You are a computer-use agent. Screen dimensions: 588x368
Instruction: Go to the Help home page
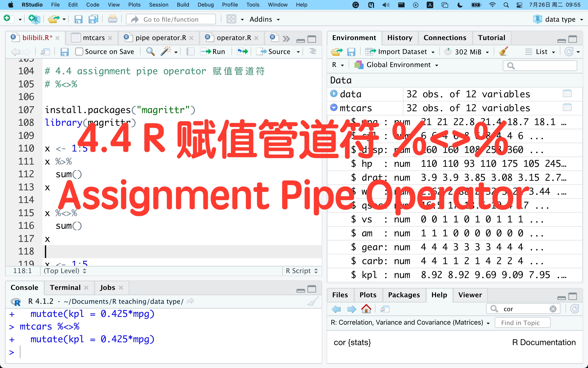coord(366,309)
